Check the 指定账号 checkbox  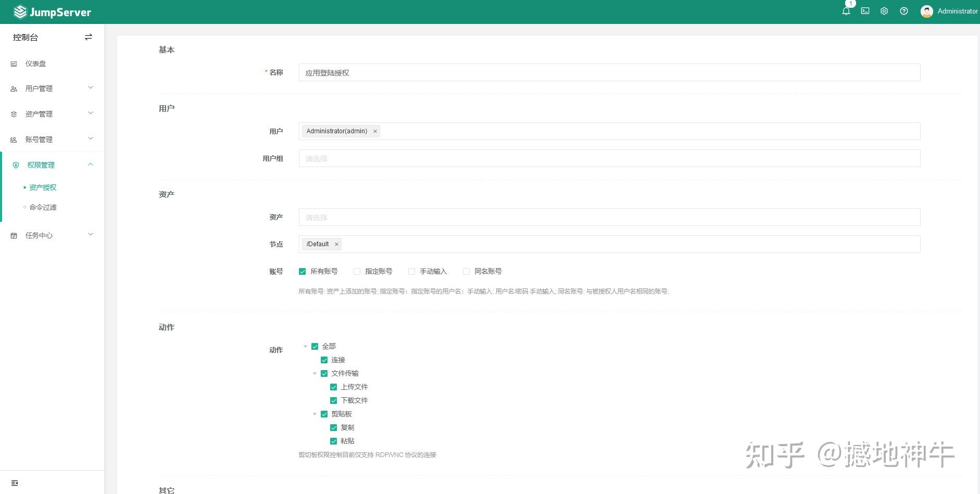(357, 271)
